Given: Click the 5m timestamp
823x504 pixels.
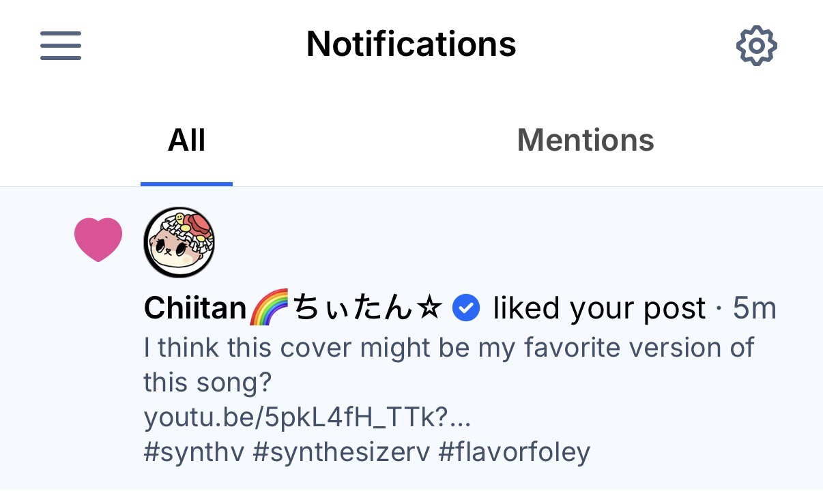Looking at the screenshot, I should coord(754,309).
